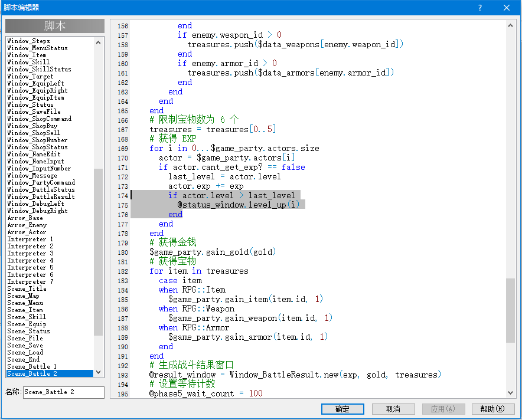Click the 脚本 list header
The width and height of the screenshot is (522, 420).
click(55, 26)
